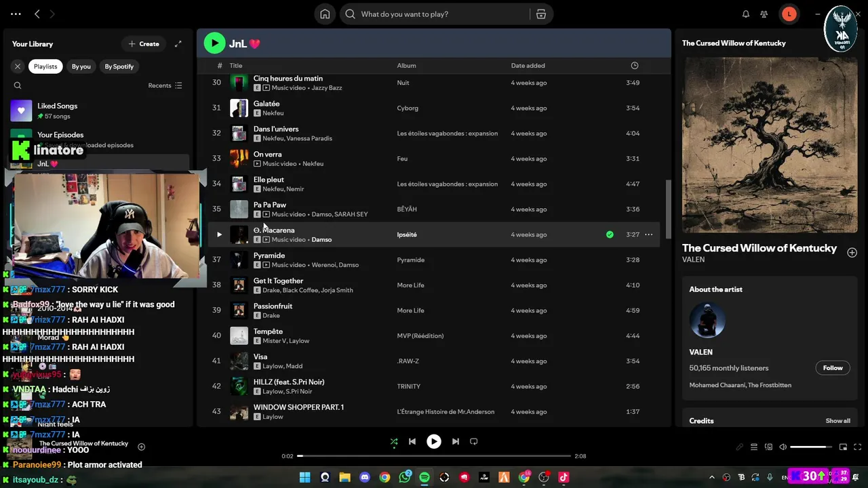
Task: Open Cyborg album link
Action: click(x=408, y=108)
